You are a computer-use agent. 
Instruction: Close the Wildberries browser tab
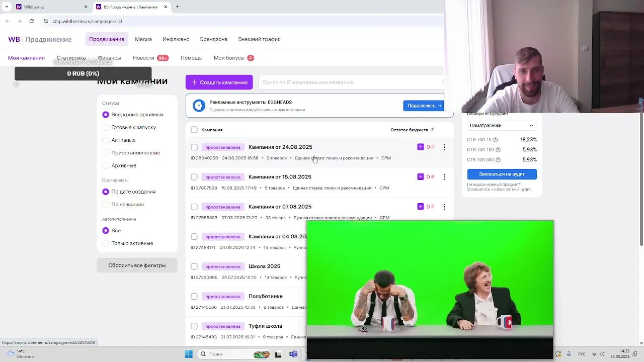pyautogui.click(x=86, y=7)
